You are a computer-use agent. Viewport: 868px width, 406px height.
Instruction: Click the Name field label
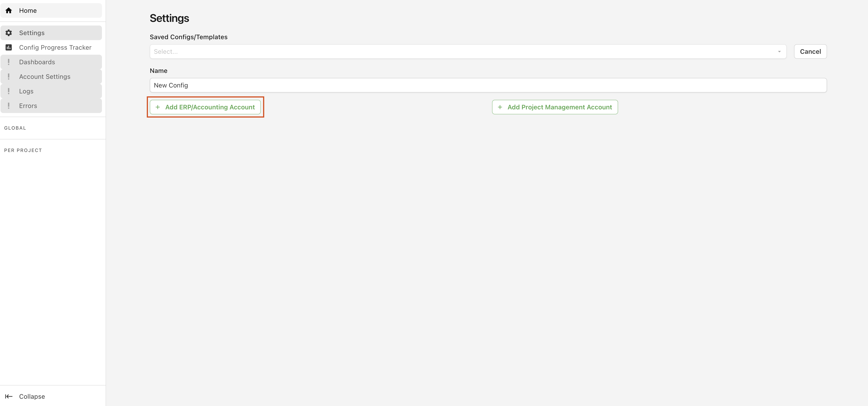point(158,71)
